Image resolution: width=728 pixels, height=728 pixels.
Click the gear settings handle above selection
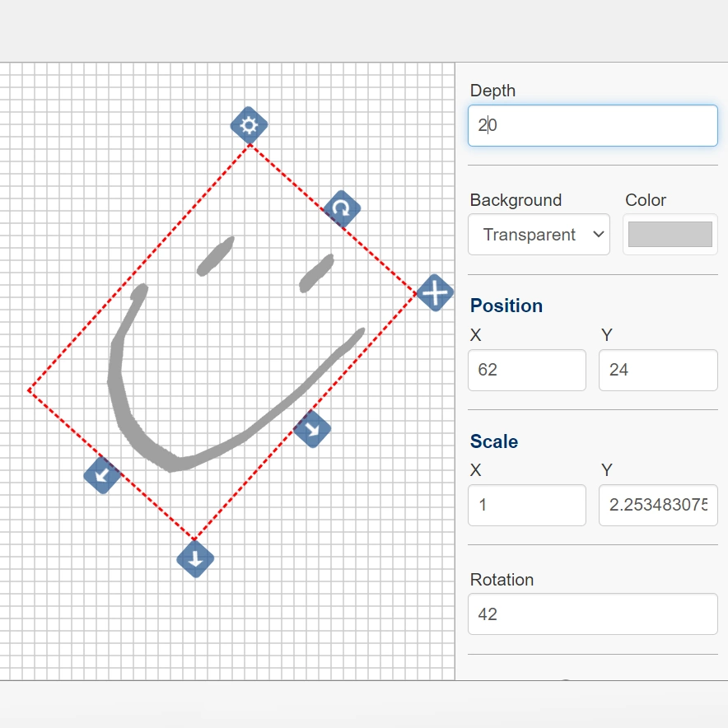tap(249, 126)
